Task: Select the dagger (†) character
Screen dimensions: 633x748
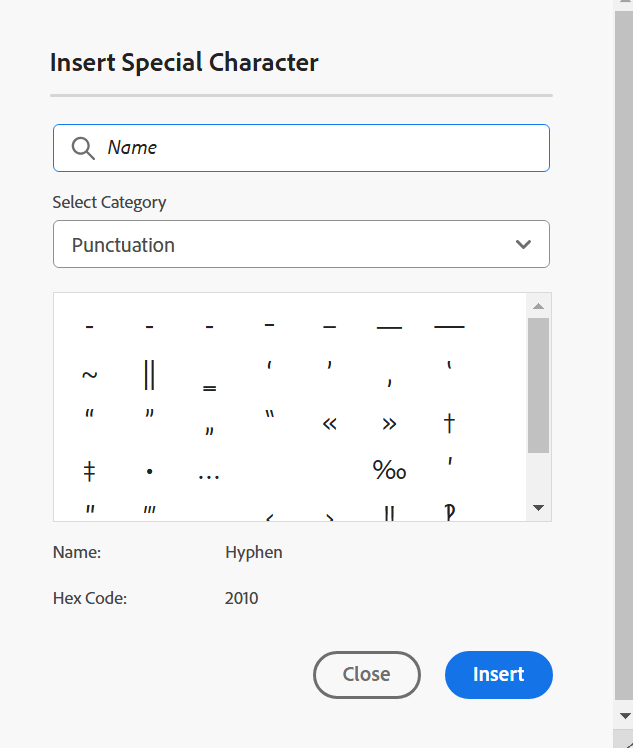Action: pos(449,423)
